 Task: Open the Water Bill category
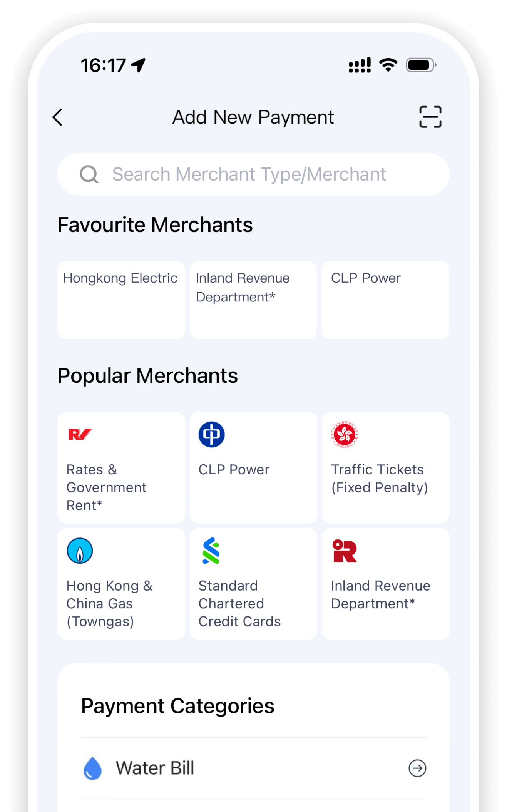coord(155,768)
